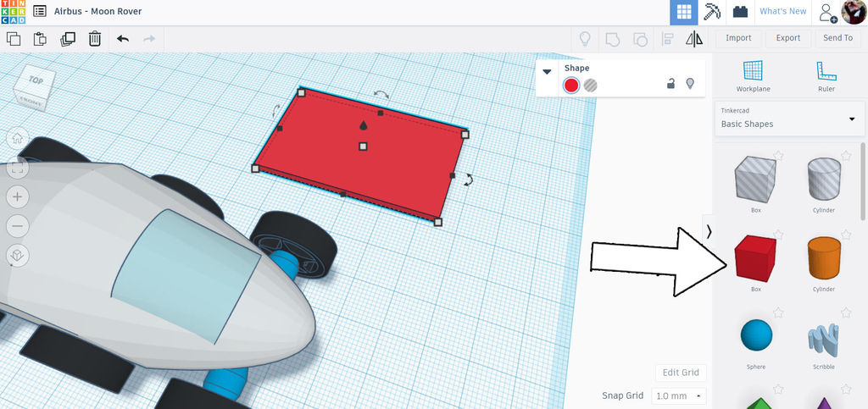This screenshot has width=868, height=409.
Task: Click the Airbus - Moon Rover title
Action: [x=98, y=11]
